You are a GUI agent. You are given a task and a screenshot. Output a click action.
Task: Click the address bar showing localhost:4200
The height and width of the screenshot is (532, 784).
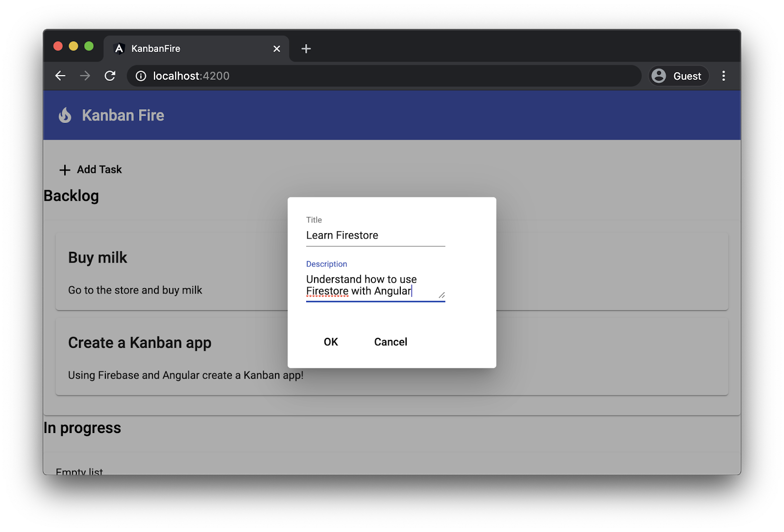pos(191,76)
